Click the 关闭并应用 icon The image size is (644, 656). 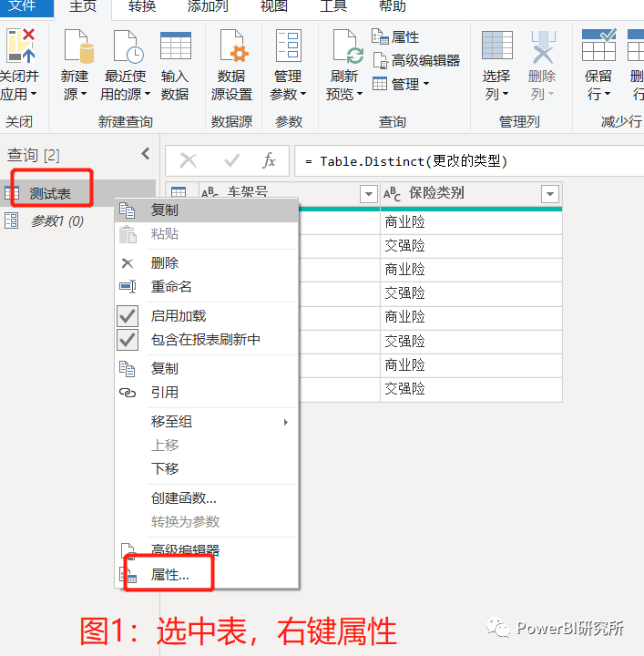(x=20, y=46)
